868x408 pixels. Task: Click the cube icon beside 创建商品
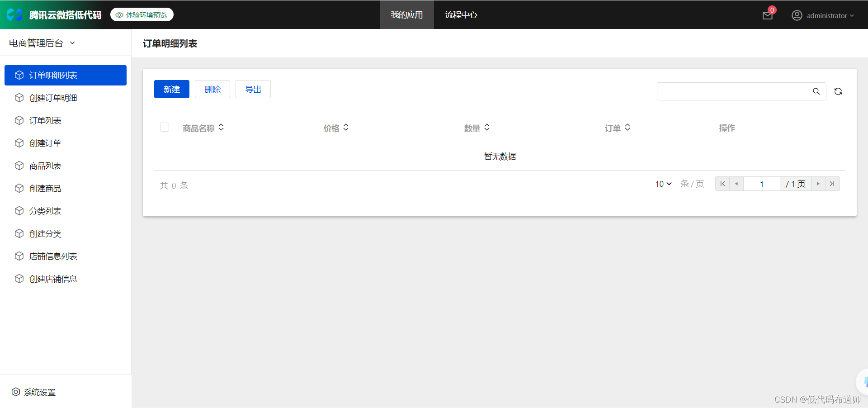point(19,188)
